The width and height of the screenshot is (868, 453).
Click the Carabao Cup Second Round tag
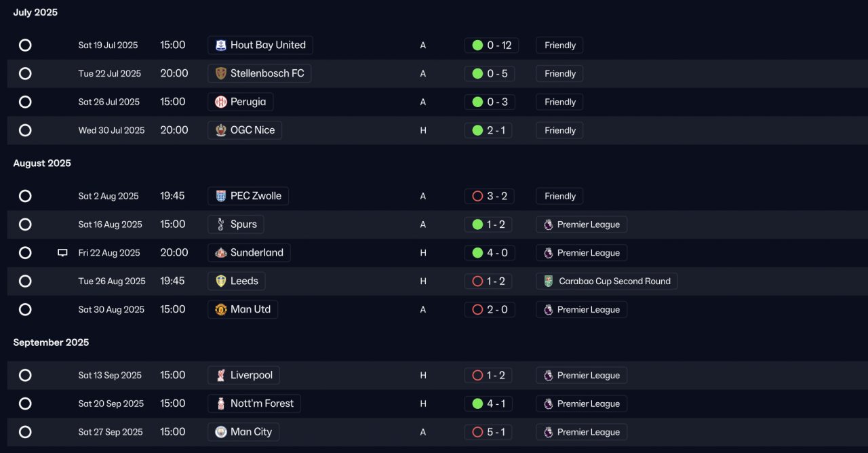click(607, 281)
